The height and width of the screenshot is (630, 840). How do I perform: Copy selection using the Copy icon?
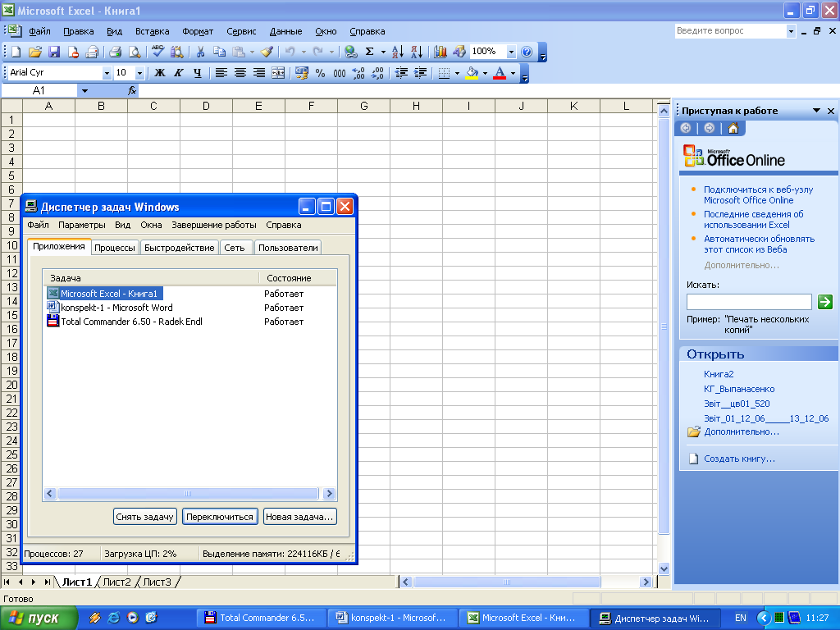[219, 52]
